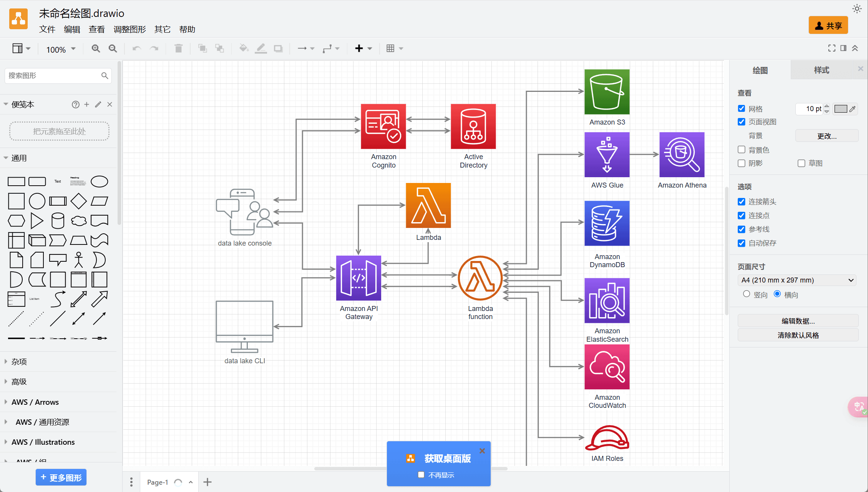Image resolution: width=868 pixels, height=492 pixels.
Task: Switch to the 样式 tab
Action: 822,70
